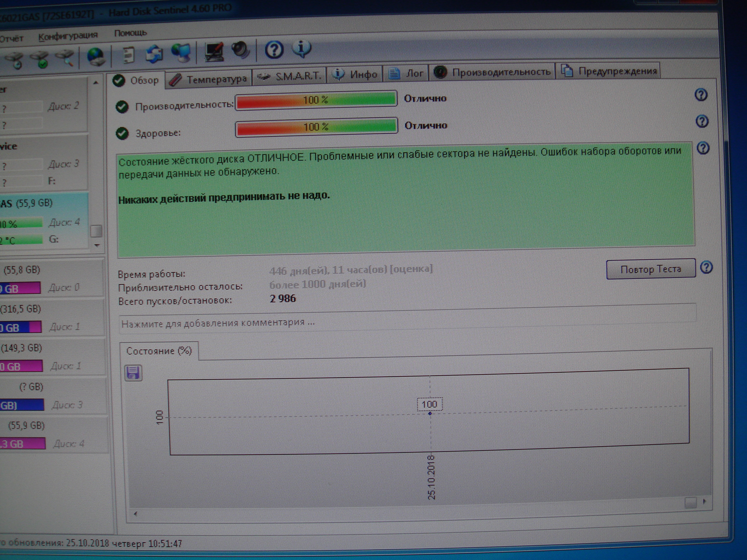Click the Повтор Теста button
The image size is (747, 560).
pos(651,269)
